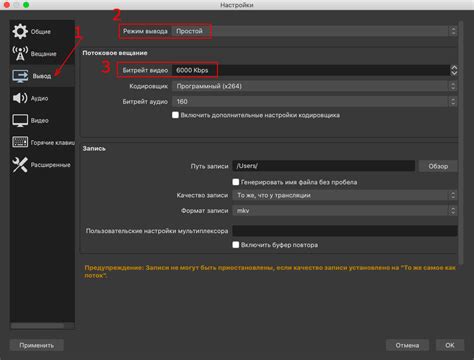Select the Вывод monitor icon

20,76
